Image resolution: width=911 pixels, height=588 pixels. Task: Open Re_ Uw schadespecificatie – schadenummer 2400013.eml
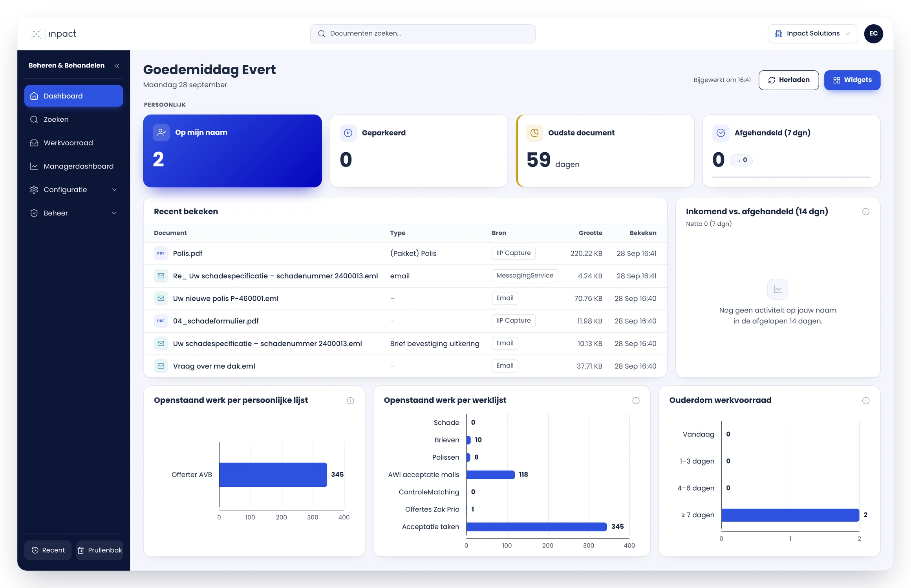(x=275, y=276)
